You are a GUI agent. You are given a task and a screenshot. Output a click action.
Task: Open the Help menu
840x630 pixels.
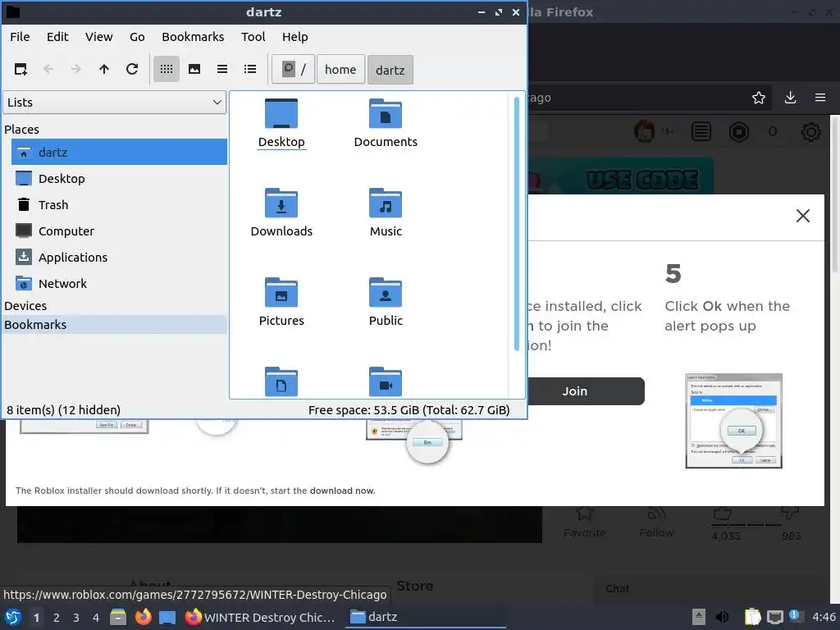pyautogui.click(x=294, y=37)
